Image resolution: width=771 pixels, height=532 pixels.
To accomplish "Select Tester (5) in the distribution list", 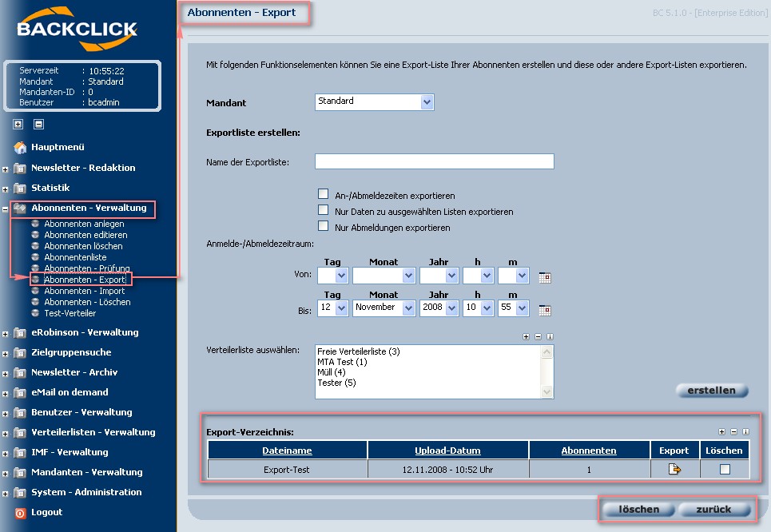I will [x=336, y=383].
